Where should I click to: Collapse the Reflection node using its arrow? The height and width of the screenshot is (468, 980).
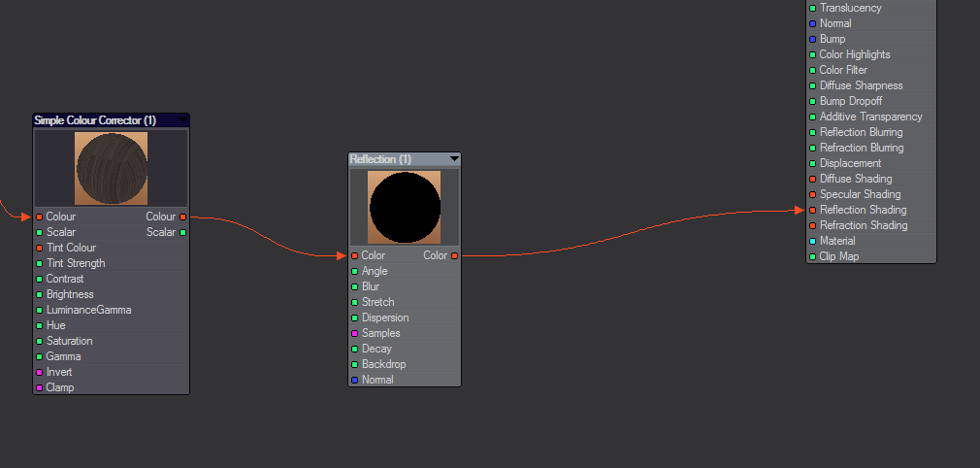[454, 159]
